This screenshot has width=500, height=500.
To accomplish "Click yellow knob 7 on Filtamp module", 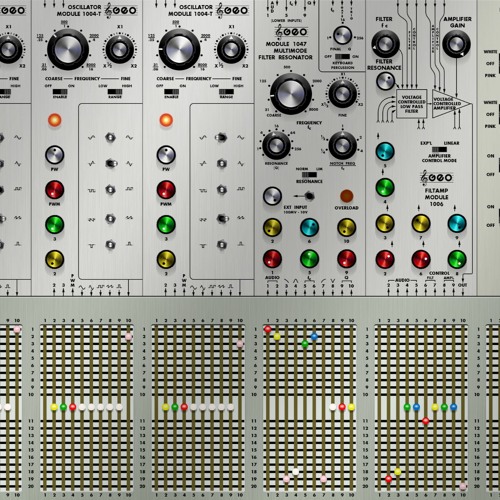I will point(421,223).
